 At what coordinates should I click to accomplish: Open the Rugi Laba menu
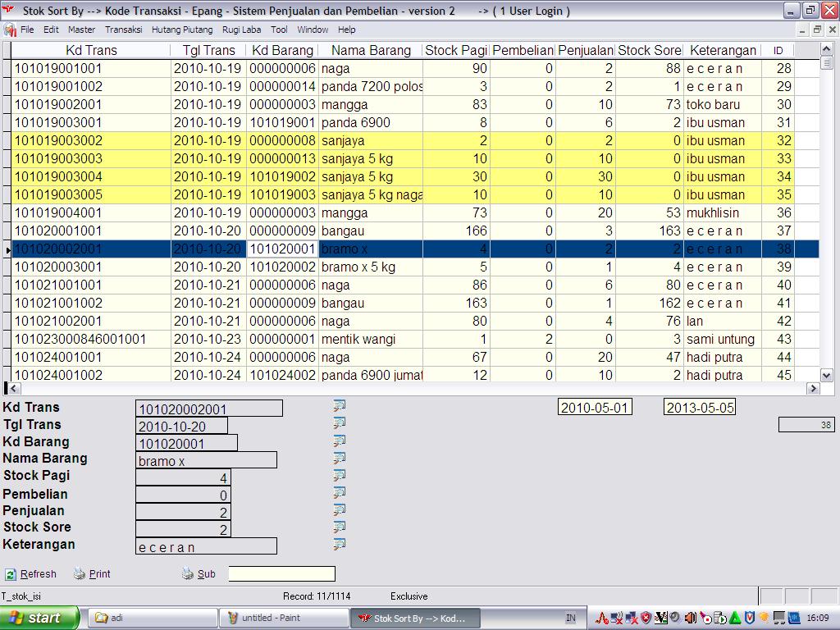click(241, 30)
